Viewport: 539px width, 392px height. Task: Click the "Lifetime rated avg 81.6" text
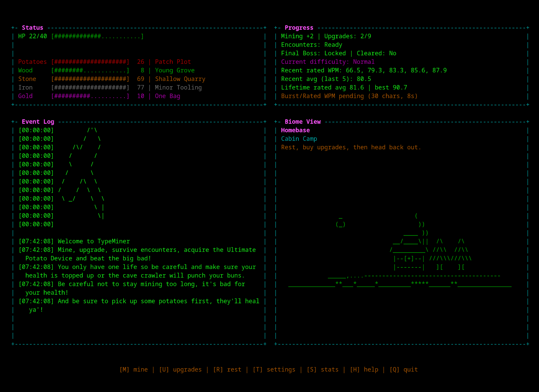coord(322,87)
